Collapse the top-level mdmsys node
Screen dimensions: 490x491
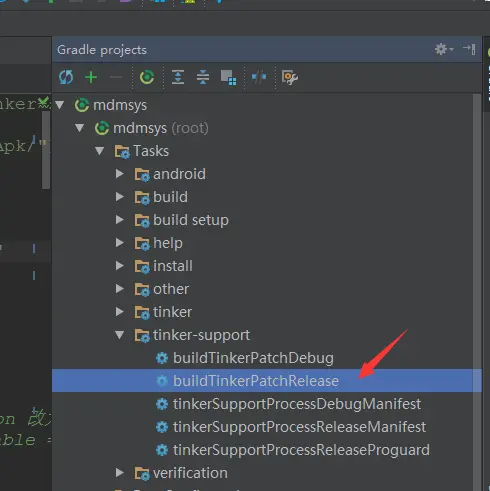click(60, 105)
